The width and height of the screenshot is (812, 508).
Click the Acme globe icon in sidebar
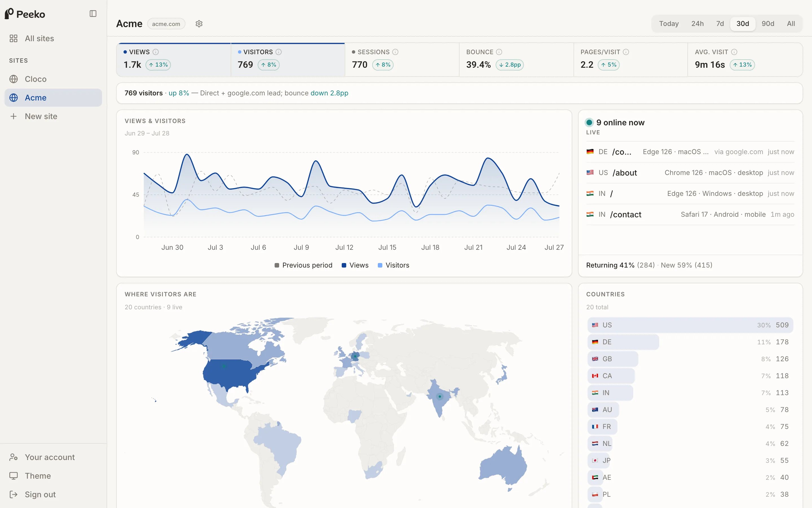tap(14, 97)
